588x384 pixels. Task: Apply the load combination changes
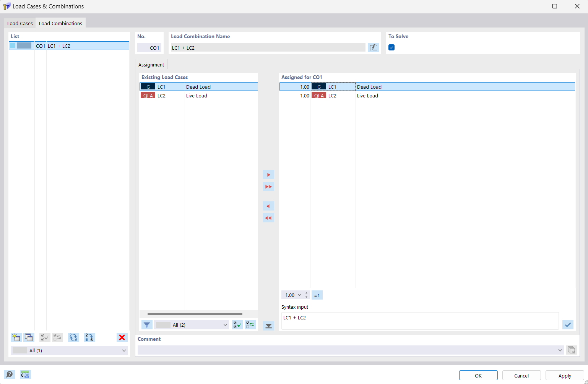(564, 375)
